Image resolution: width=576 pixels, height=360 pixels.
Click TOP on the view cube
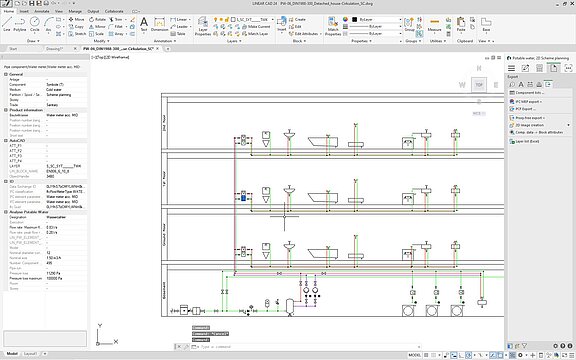coord(479,85)
